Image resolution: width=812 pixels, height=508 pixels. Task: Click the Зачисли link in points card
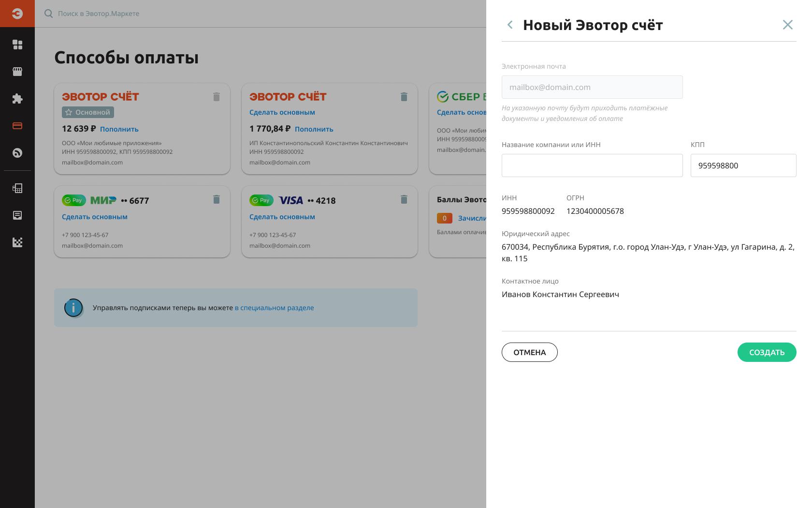coord(472,218)
